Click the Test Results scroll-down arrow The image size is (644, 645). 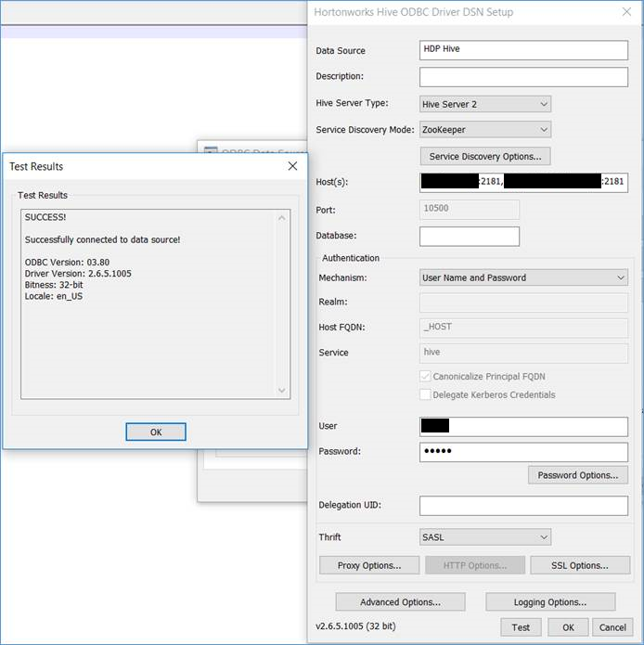click(282, 390)
